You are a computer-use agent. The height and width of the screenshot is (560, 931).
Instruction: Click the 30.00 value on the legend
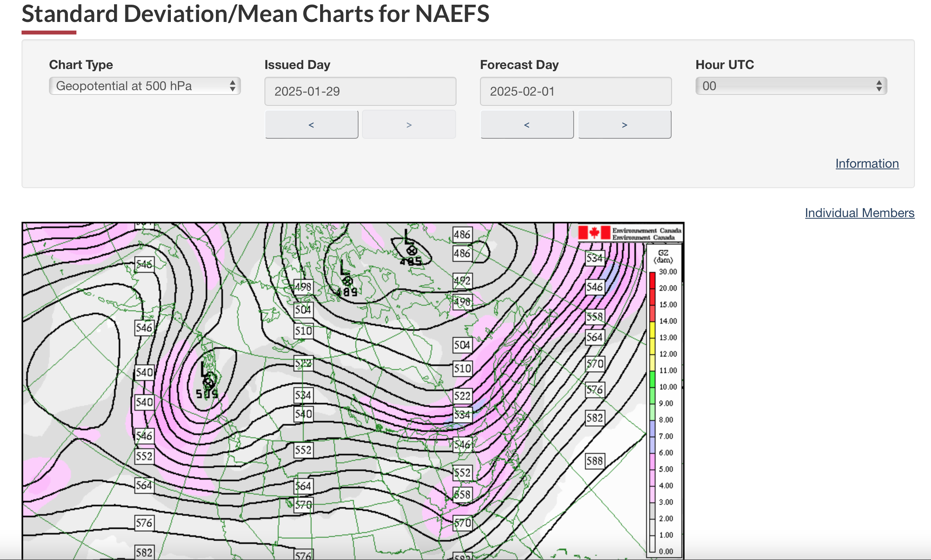(668, 272)
